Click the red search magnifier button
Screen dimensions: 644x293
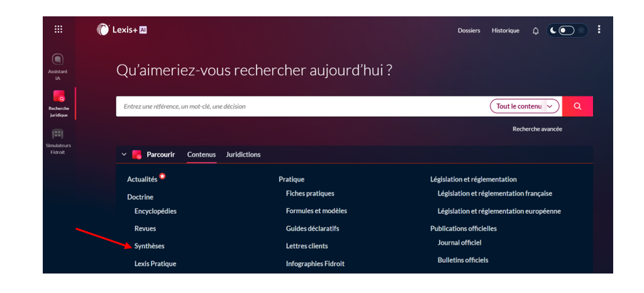[x=577, y=106]
